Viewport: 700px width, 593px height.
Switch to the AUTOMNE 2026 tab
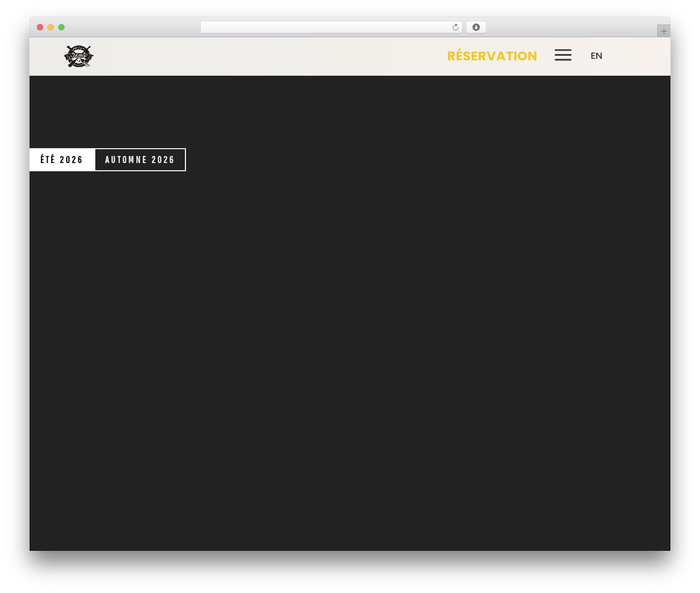pos(140,160)
